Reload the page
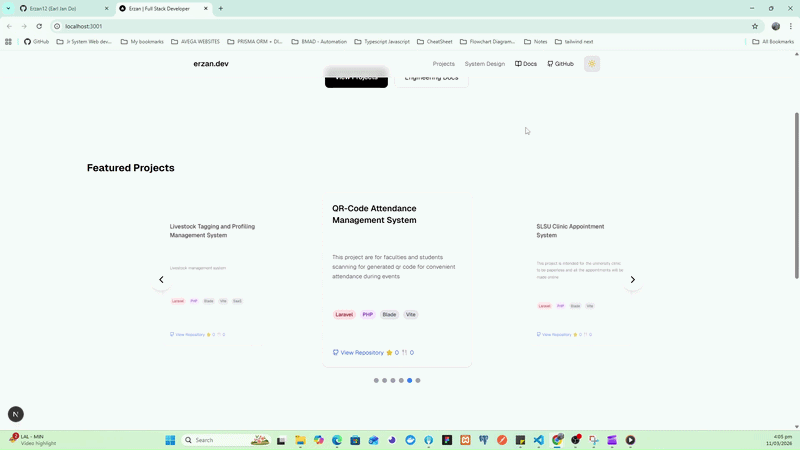 tap(39, 26)
